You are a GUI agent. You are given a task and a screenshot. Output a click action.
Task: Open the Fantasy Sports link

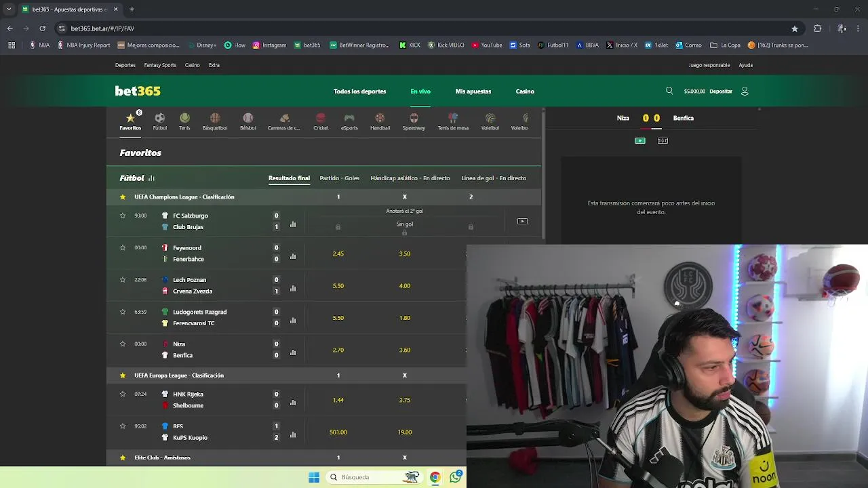tap(160, 65)
